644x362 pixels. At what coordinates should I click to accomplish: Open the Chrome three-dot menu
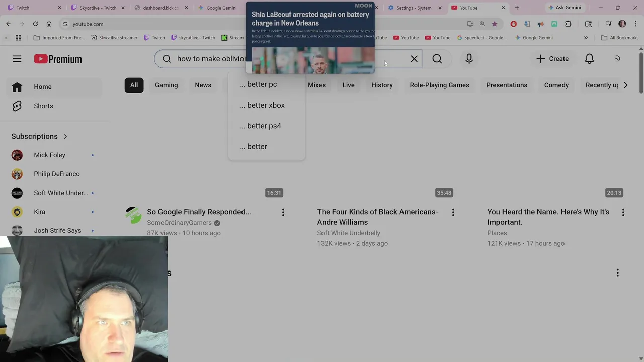[636, 24]
